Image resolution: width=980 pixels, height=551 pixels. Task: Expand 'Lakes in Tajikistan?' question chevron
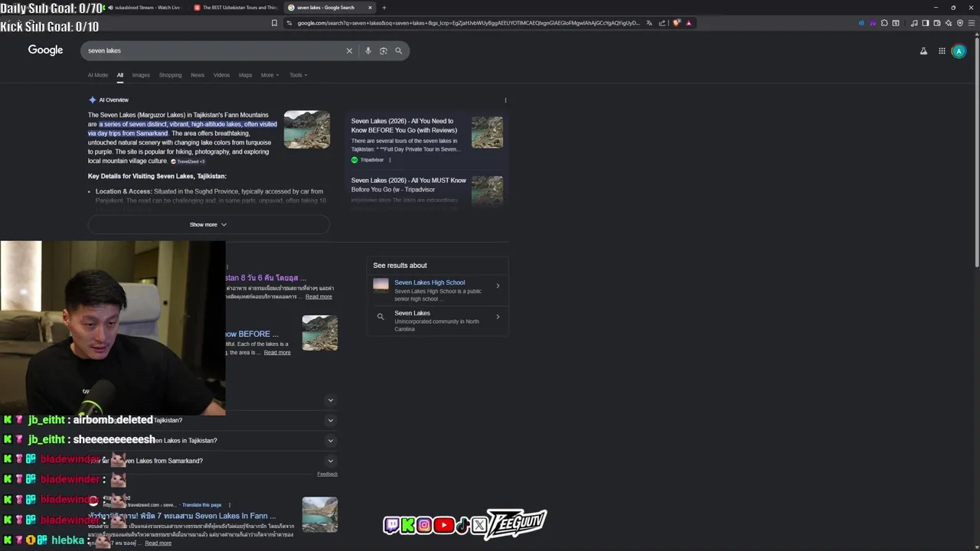point(331,440)
